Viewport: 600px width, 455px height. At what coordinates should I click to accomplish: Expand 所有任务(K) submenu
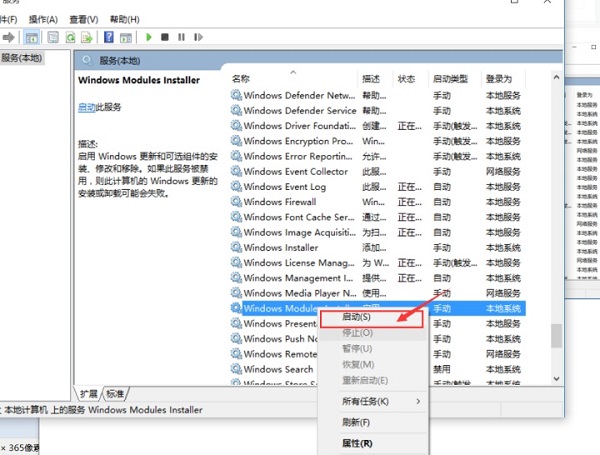[373, 401]
